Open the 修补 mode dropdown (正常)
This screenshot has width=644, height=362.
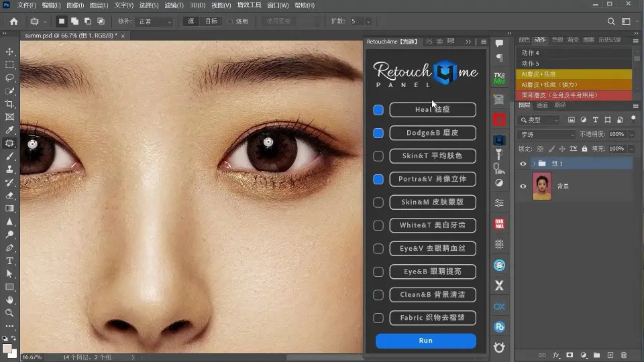click(x=154, y=21)
